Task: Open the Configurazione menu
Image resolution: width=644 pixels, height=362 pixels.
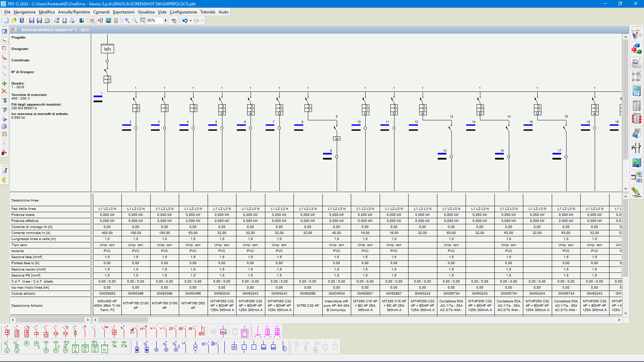Action: pyautogui.click(x=183, y=12)
